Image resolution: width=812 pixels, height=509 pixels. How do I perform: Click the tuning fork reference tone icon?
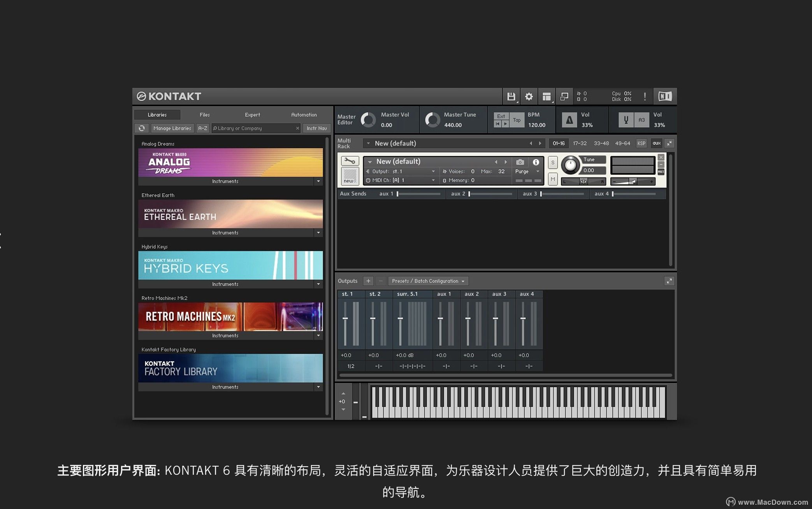[626, 120]
